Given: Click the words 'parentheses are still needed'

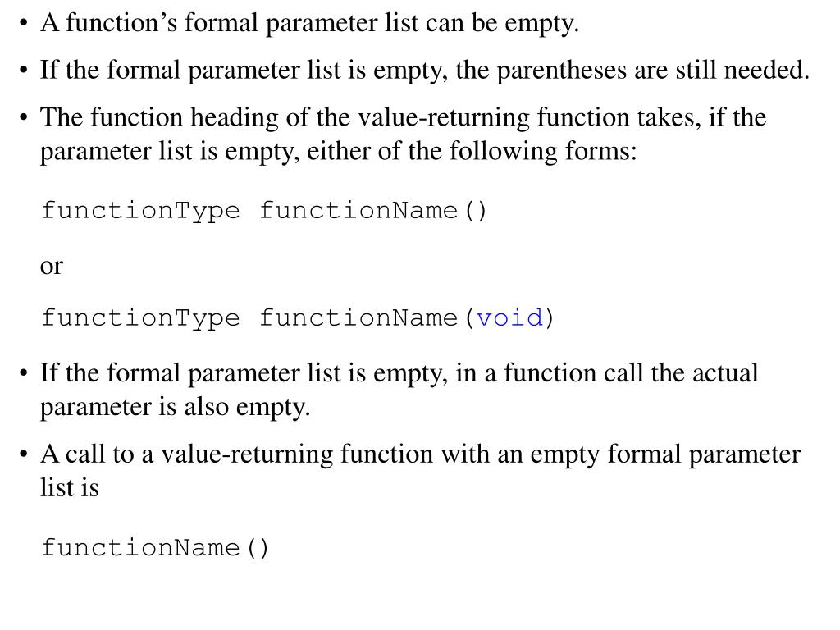Looking at the screenshot, I should [x=652, y=71].
